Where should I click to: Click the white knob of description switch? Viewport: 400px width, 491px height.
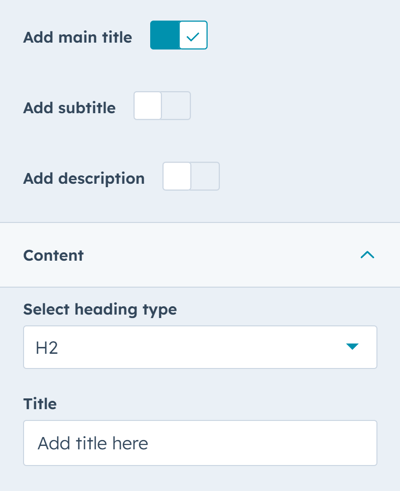pyautogui.click(x=177, y=176)
